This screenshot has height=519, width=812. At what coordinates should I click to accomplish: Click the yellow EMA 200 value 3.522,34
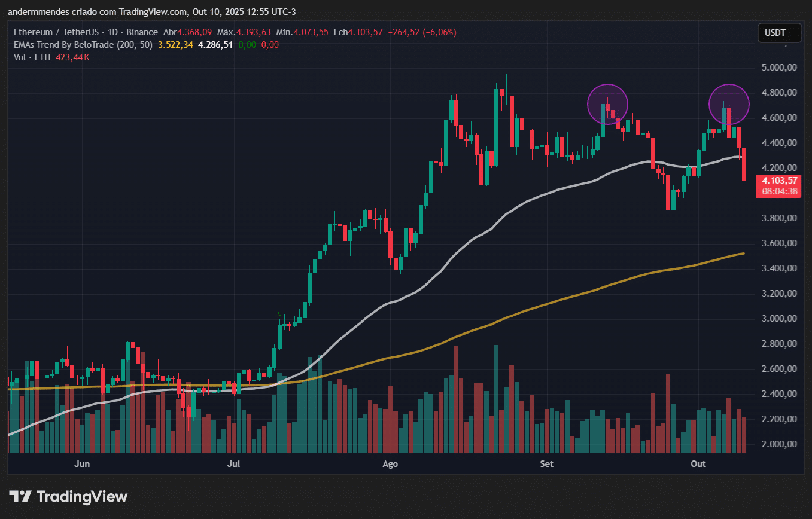click(x=175, y=45)
